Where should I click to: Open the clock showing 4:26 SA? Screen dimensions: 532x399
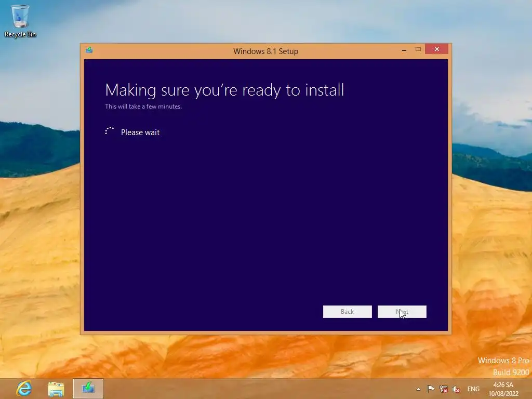point(503,389)
